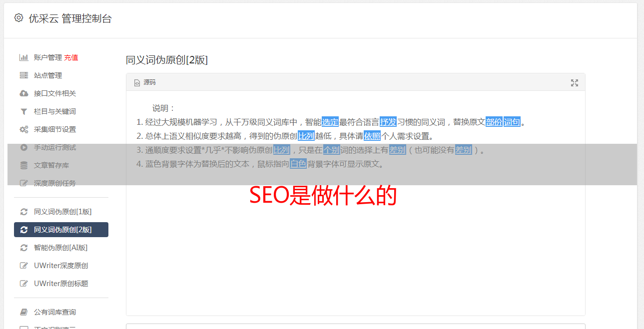Click the bar chart icon for 账户管理

pos(23,57)
